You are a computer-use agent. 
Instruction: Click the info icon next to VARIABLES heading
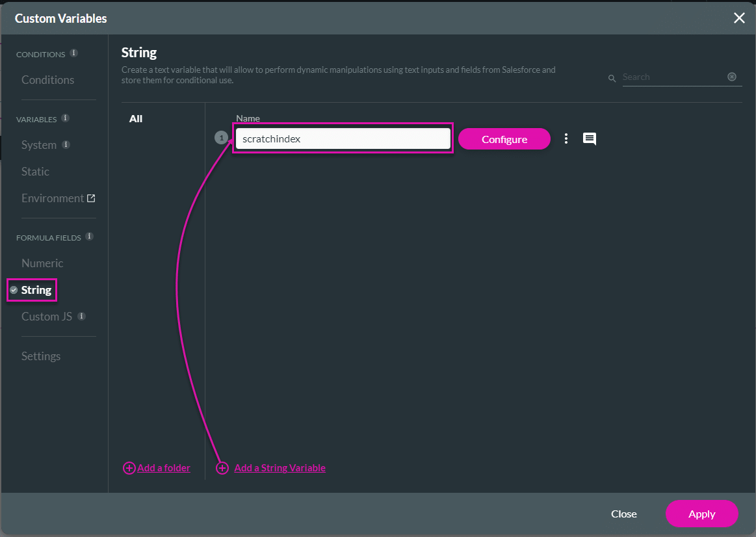[x=64, y=118]
